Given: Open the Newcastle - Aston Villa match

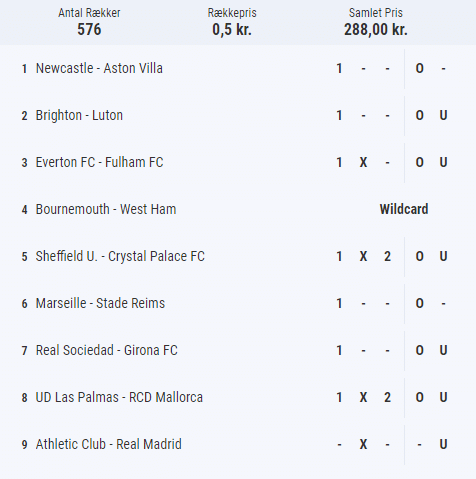Looking at the screenshot, I should 99,68.
